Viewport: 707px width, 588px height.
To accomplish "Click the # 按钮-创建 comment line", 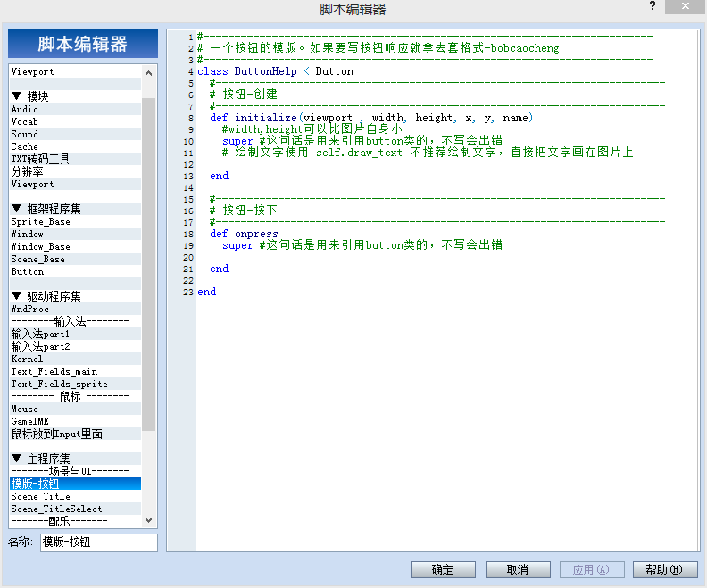I will click(x=244, y=95).
